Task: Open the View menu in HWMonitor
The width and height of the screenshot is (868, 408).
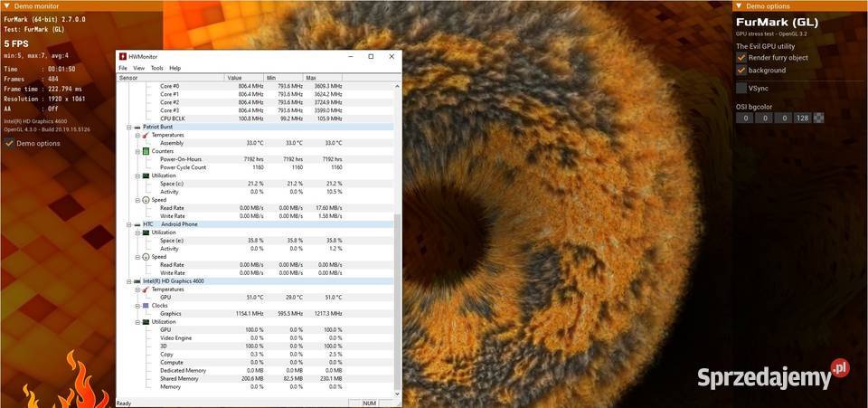Action: click(139, 68)
